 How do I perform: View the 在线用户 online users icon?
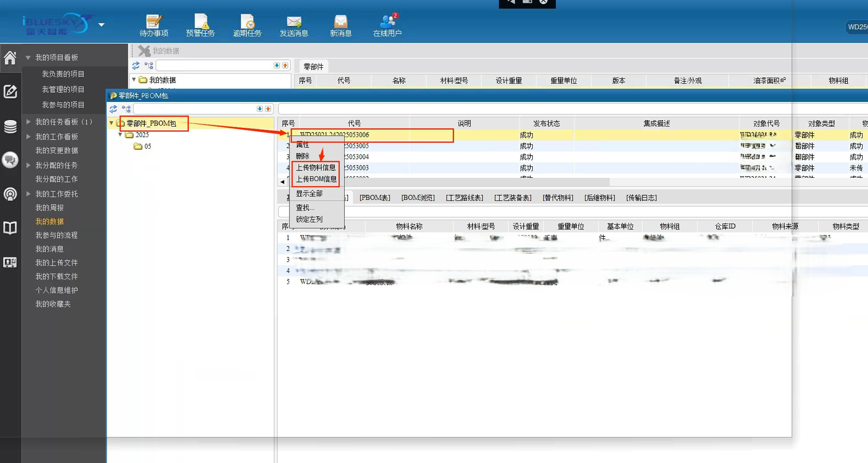click(x=387, y=25)
